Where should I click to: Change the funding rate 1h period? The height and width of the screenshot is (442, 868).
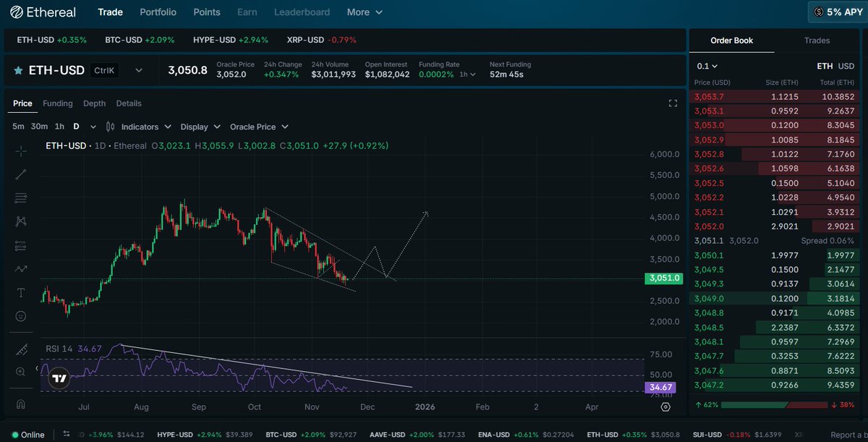467,74
